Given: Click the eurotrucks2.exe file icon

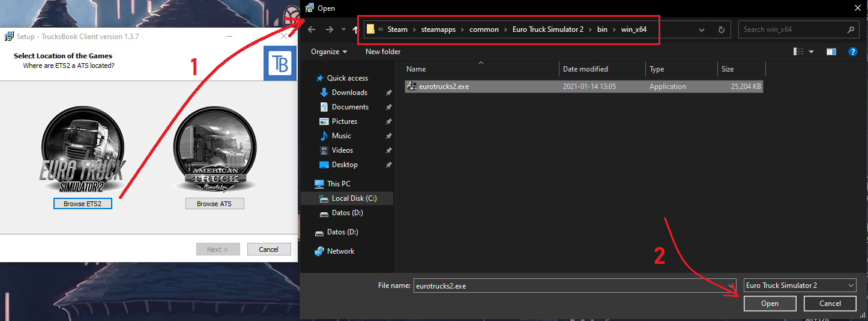Looking at the screenshot, I should 412,87.
